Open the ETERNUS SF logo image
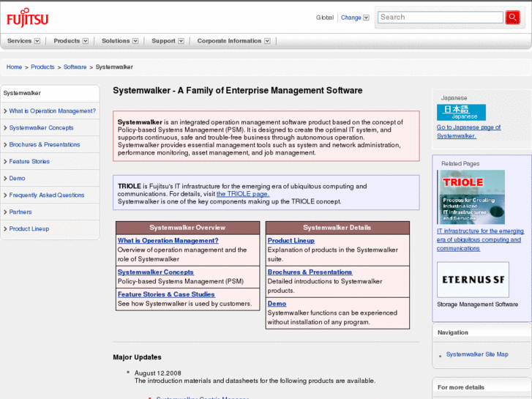 [x=473, y=280]
